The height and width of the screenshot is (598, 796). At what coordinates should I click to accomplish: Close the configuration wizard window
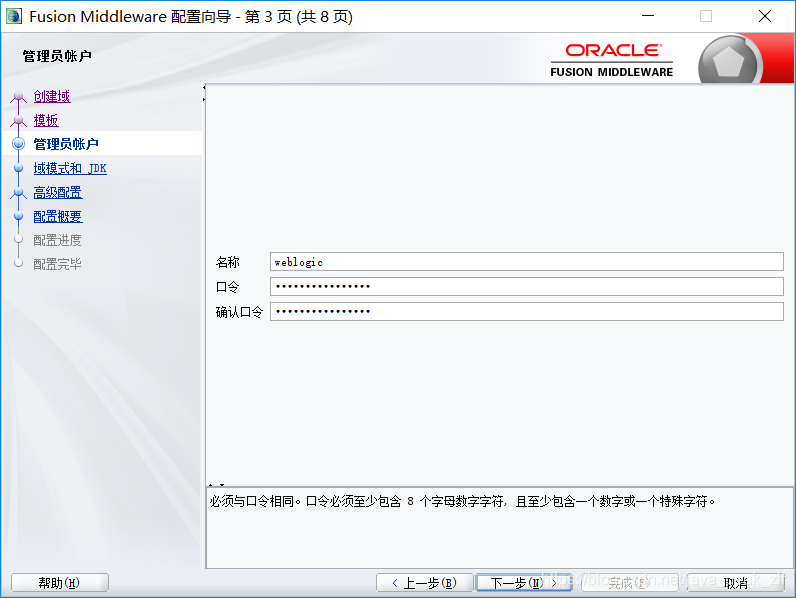pos(765,16)
